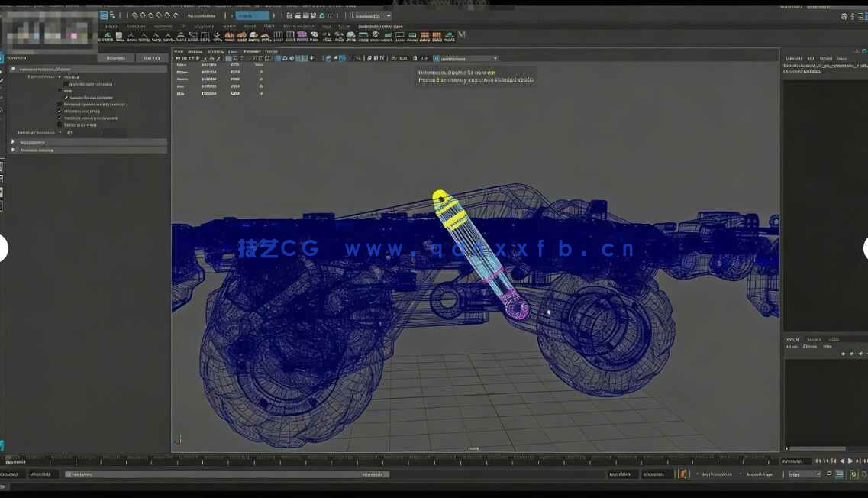Select the radio button in the attribute options
Viewport: 868px width, 498px height.
click(60, 76)
